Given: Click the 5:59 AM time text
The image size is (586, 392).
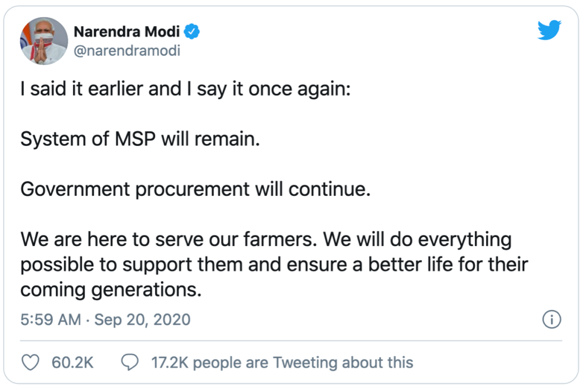Looking at the screenshot, I should click(50, 319).
